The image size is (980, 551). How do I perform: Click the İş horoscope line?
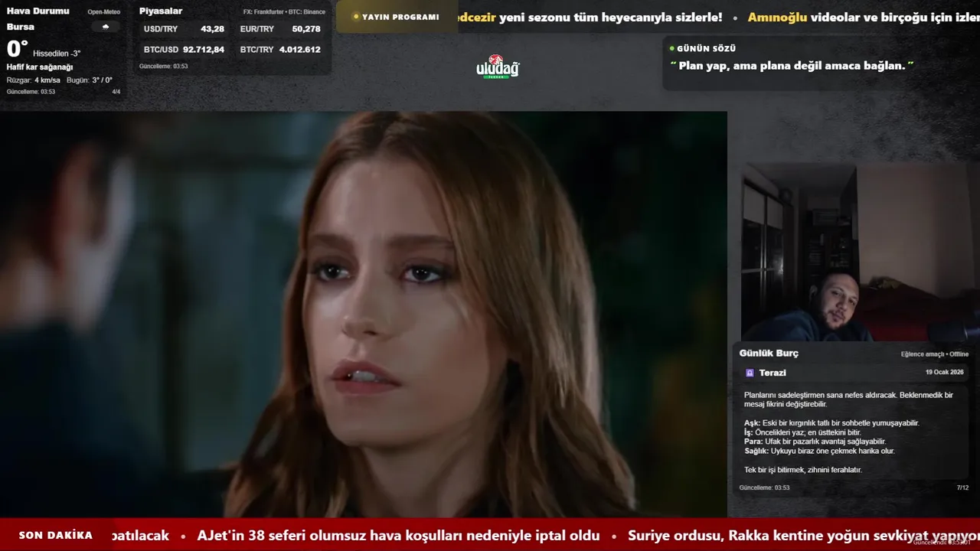click(802, 432)
